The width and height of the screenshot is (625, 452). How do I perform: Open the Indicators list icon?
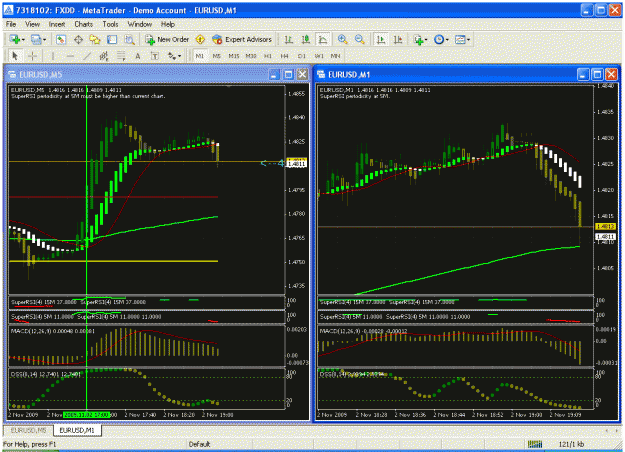420,39
